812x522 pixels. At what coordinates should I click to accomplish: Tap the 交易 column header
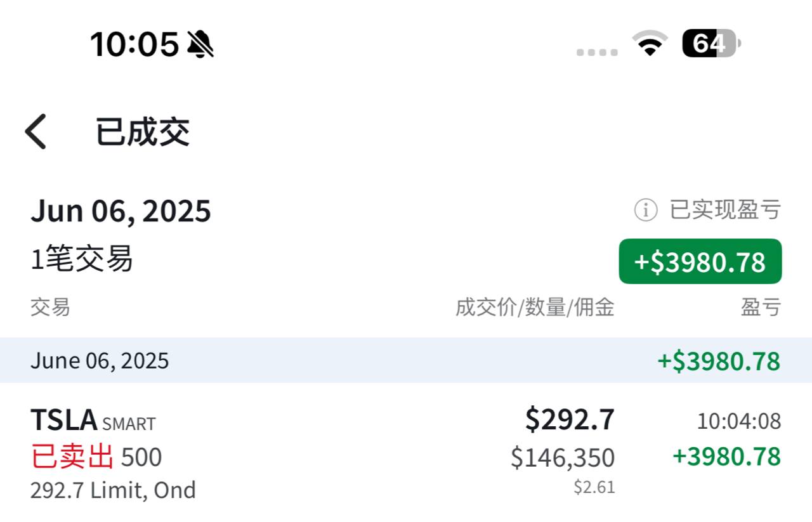(50, 308)
